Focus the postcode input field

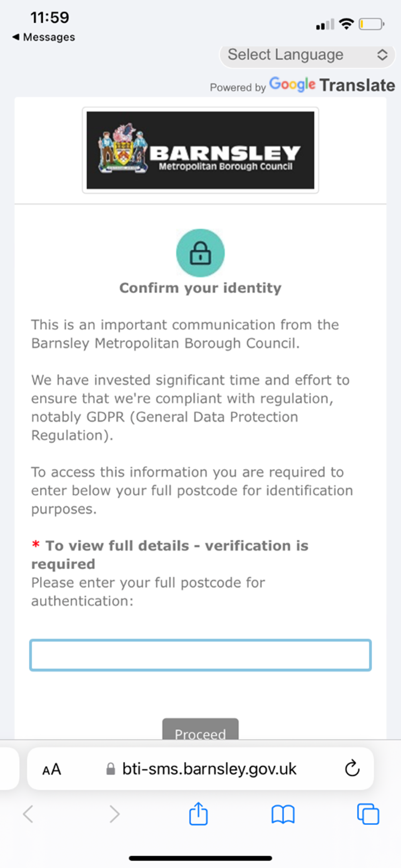[x=200, y=655]
